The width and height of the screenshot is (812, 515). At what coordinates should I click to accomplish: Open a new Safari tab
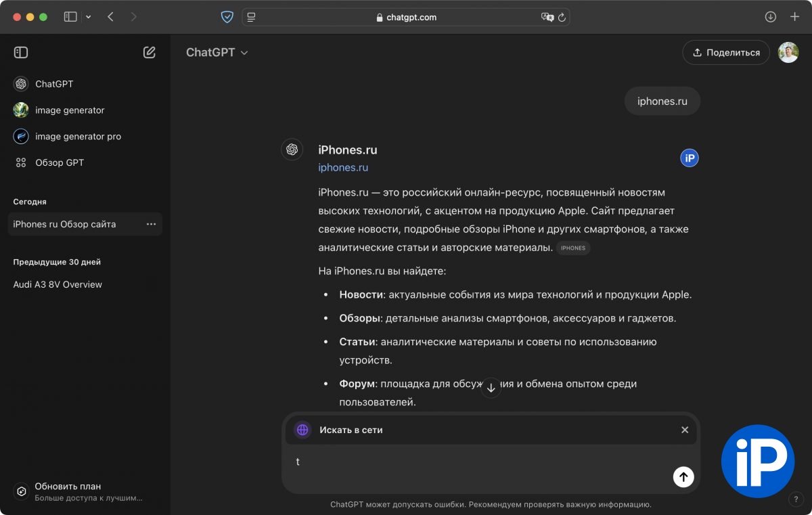click(x=795, y=17)
